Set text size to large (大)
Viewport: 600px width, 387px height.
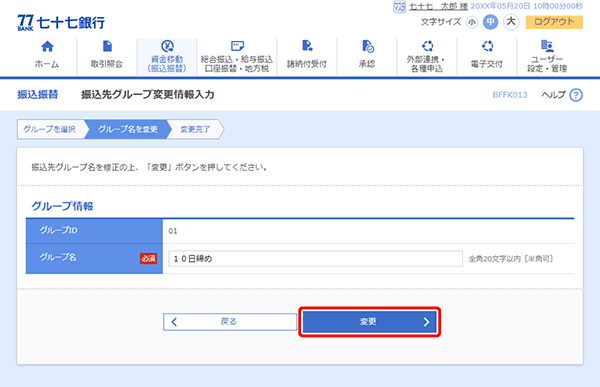click(x=511, y=22)
